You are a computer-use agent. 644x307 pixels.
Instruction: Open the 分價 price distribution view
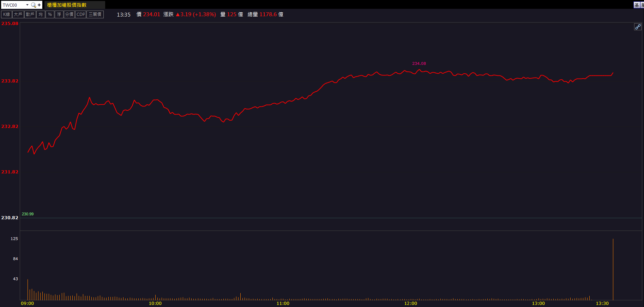tap(69, 14)
